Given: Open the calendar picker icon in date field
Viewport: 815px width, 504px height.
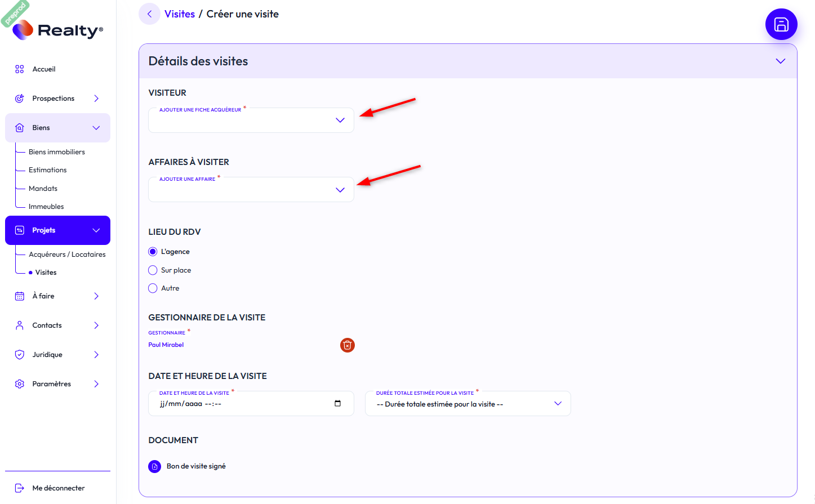Looking at the screenshot, I should pyautogui.click(x=337, y=403).
